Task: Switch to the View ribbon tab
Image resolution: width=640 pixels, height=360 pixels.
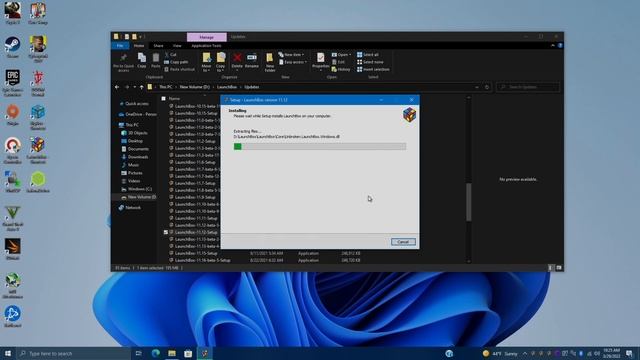Action: [177, 45]
